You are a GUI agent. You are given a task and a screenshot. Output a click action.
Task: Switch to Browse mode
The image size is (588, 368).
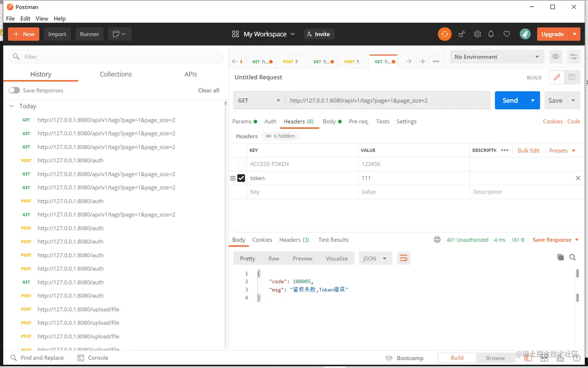pyautogui.click(x=495, y=358)
